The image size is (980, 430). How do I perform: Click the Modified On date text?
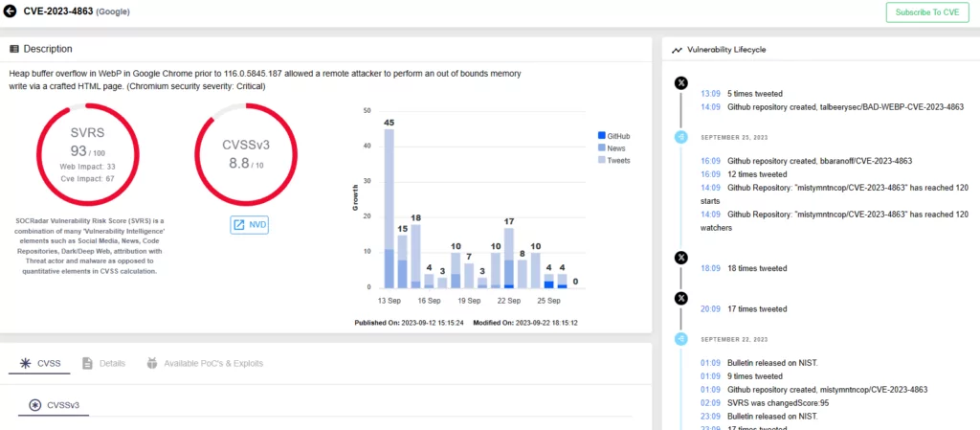click(x=525, y=323)
